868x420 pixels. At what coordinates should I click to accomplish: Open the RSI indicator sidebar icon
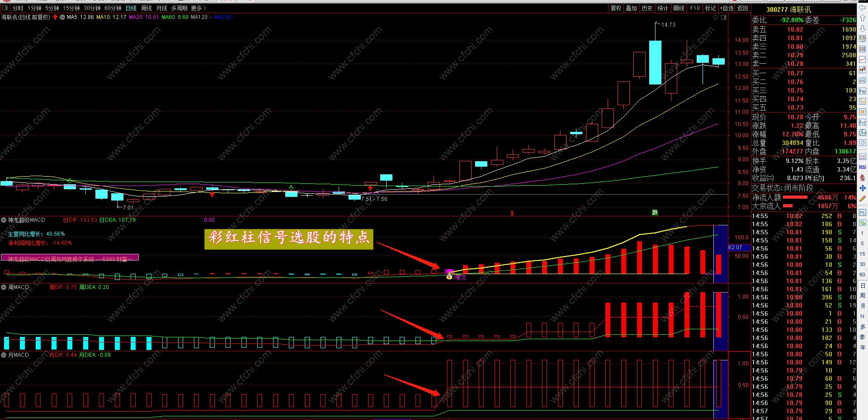point(863,167)
